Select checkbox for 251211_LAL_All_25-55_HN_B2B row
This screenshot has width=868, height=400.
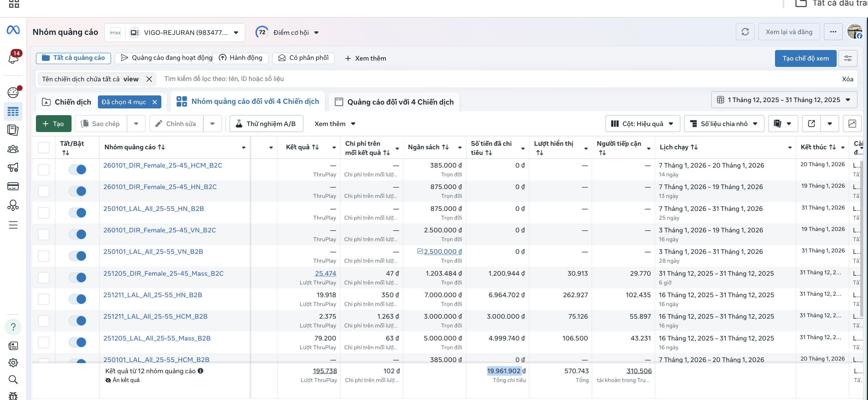pyautogui.click(x=44, y=299)
